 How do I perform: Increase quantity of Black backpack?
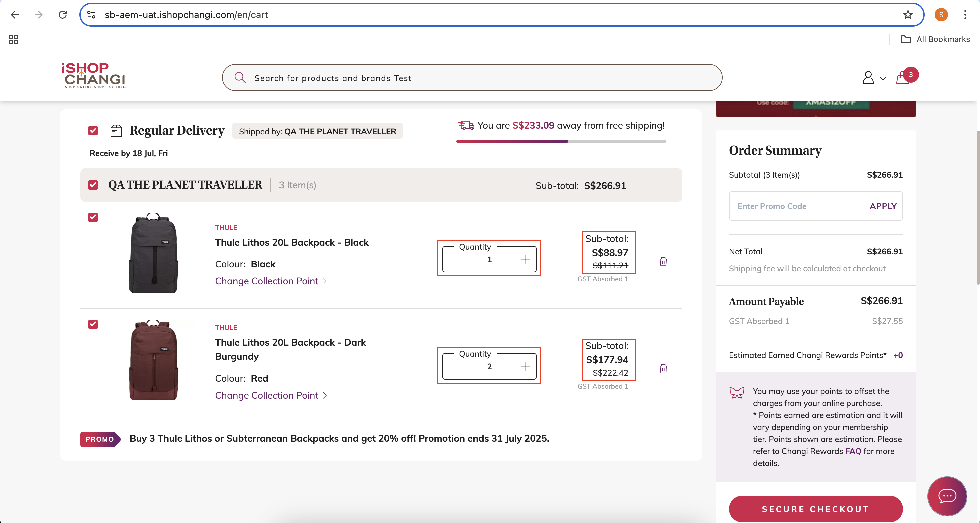coord(525,259)
